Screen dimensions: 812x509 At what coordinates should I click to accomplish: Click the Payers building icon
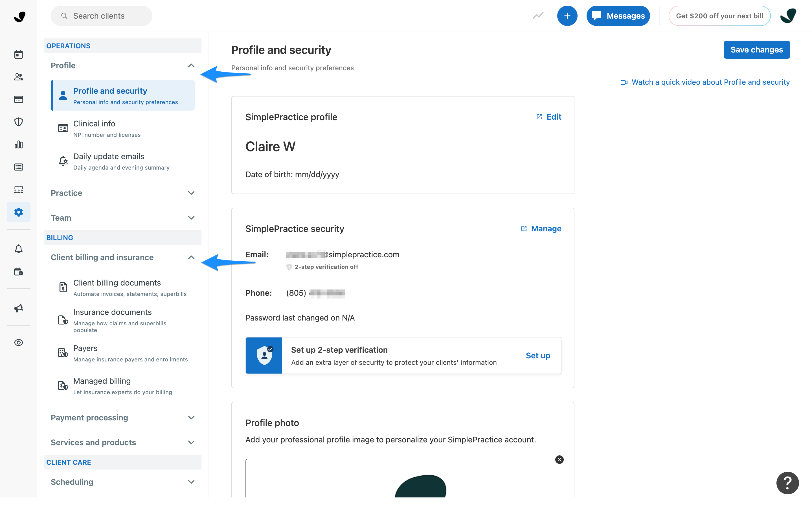pos(63,353)
